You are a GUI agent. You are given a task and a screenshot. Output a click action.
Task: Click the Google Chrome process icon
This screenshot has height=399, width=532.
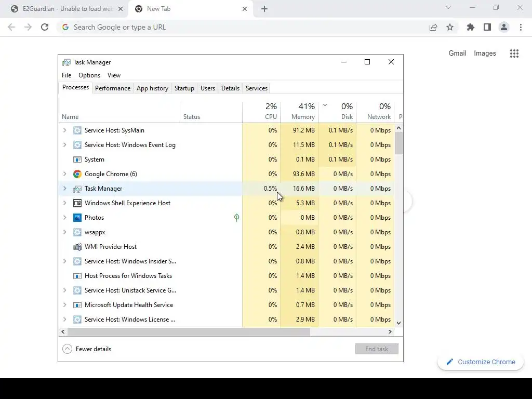pos(77,174)
